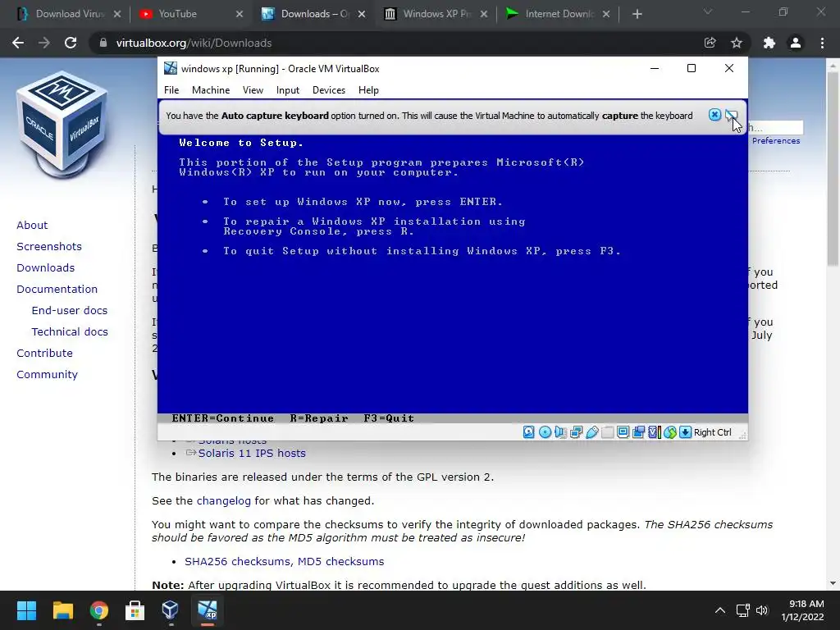Open the Help menu in VirtualBox
The height and width of the screenshot is (630, 840).
pyautogui.click(x=368, y=90)
